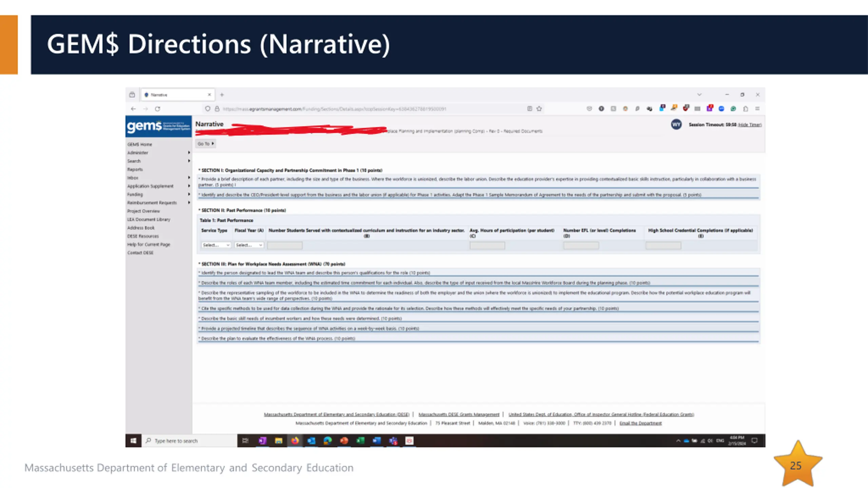This screenshot has height=488, width=868.
Task: Click the High School Credential Completions field
Action: click(663, 245)
